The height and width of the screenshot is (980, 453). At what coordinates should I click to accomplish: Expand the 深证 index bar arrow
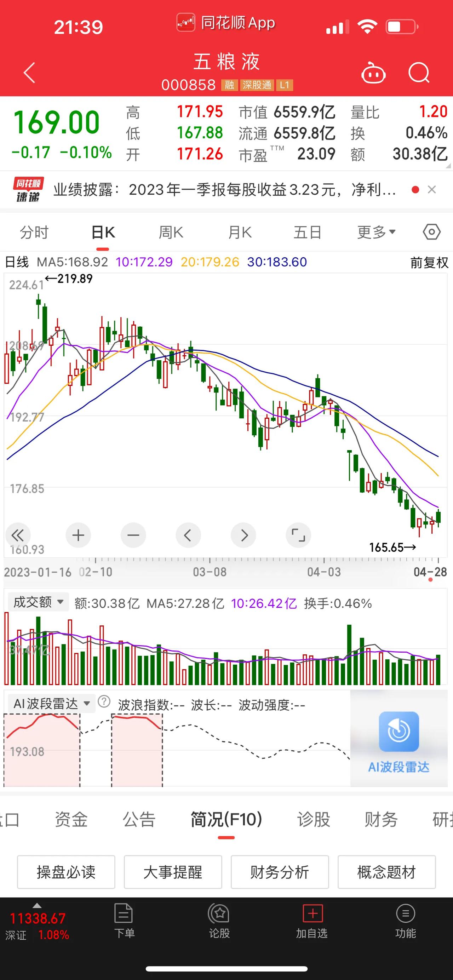[x=37, y=905]
